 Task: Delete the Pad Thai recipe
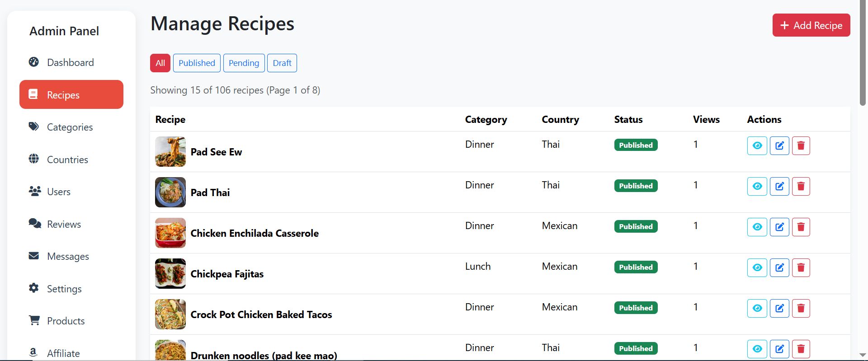click(801, 186)
